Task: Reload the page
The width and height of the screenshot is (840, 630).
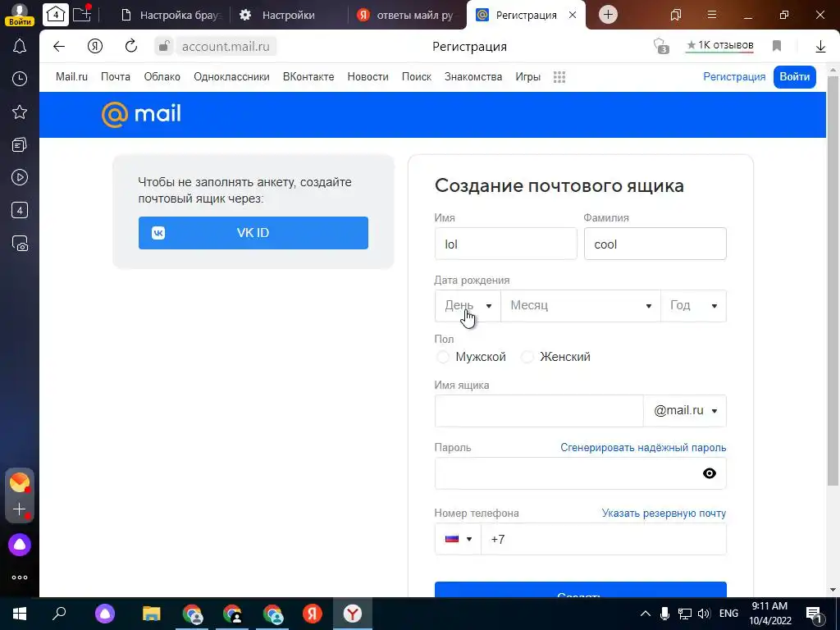Action: 131,47
